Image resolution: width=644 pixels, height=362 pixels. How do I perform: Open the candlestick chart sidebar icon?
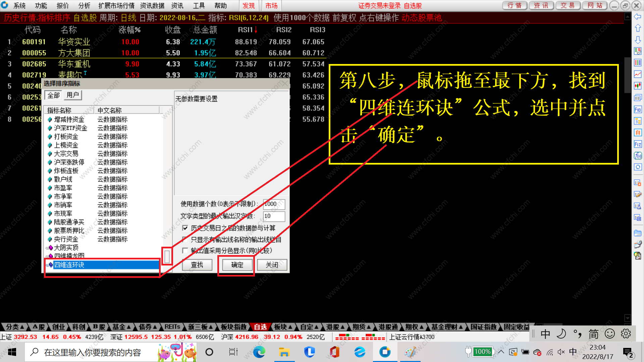click(x=638, y=86)
